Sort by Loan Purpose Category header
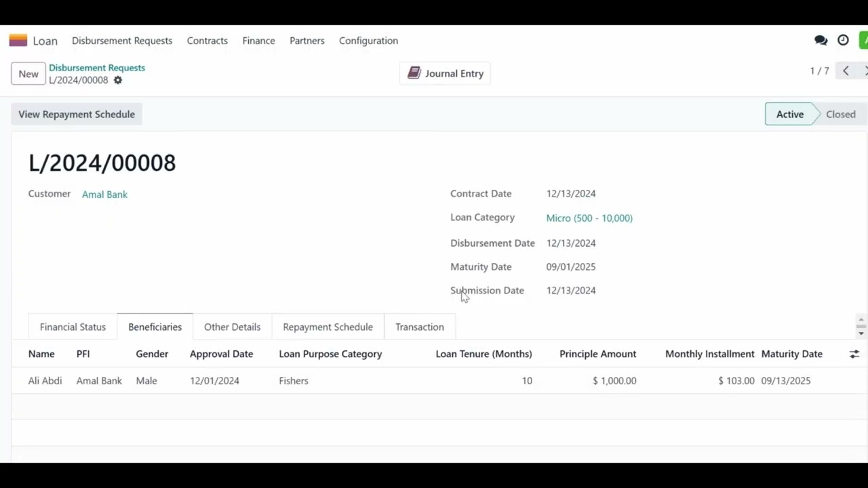 330,354
